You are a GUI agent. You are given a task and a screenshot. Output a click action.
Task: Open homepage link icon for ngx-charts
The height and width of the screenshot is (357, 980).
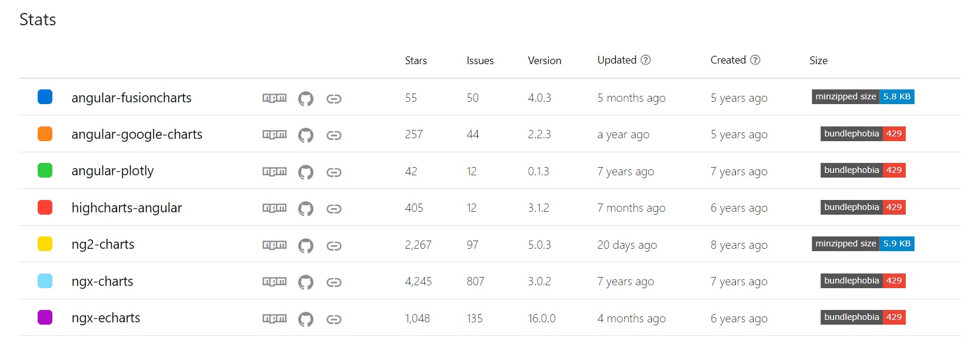pyautogui.click(x=334, y=282)
